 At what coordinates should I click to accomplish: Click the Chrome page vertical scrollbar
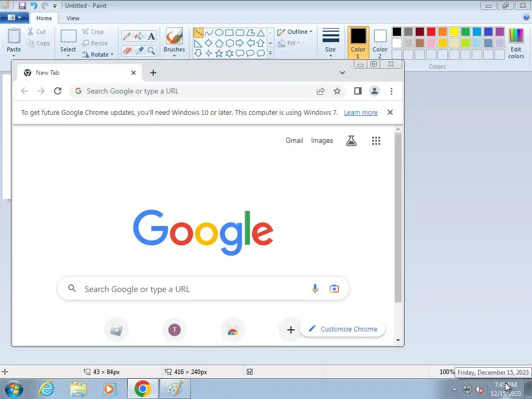pos(398,217)
